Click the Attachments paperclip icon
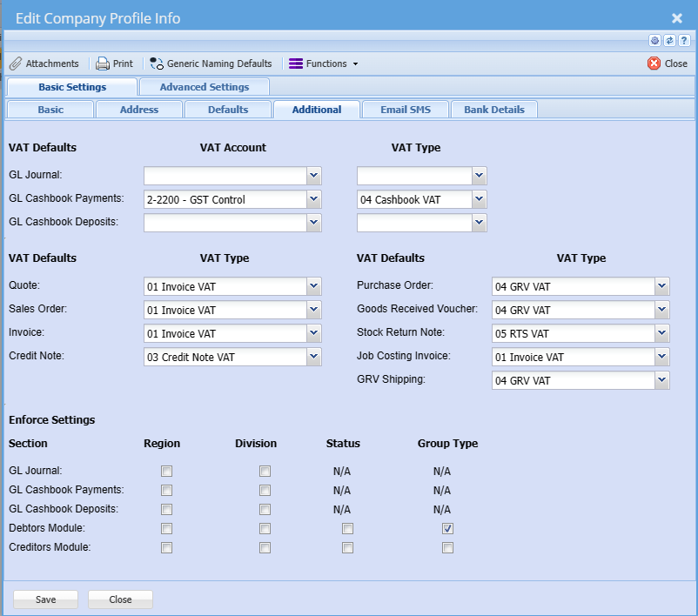 pyautogui.click(x=16, y=64)
